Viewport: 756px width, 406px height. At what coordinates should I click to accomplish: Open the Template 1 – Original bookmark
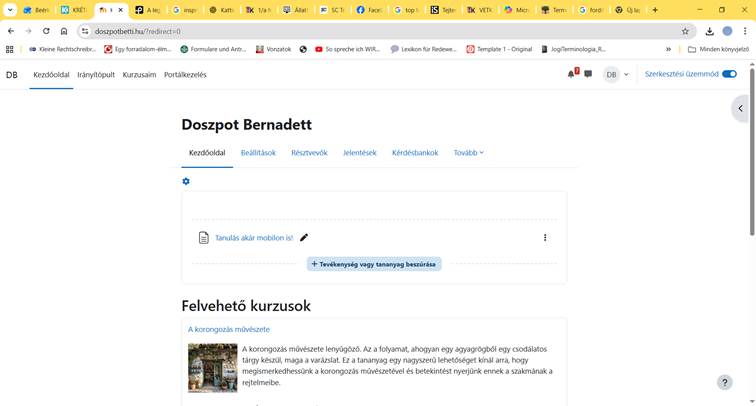coord(499,49)
